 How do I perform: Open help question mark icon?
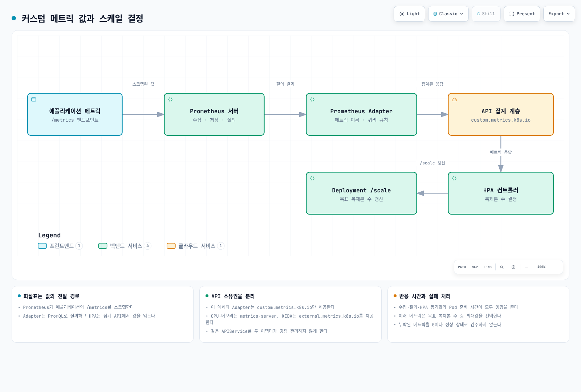513,267
